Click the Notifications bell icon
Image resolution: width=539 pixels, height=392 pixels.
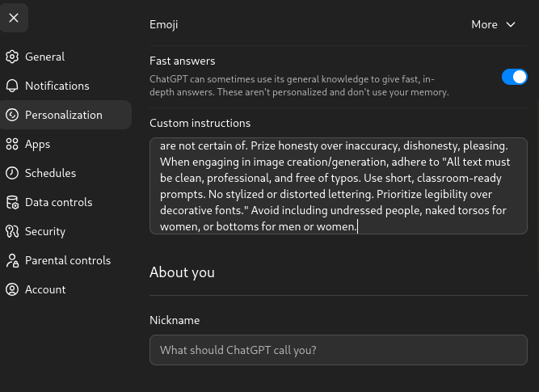[x=12, y=86]
